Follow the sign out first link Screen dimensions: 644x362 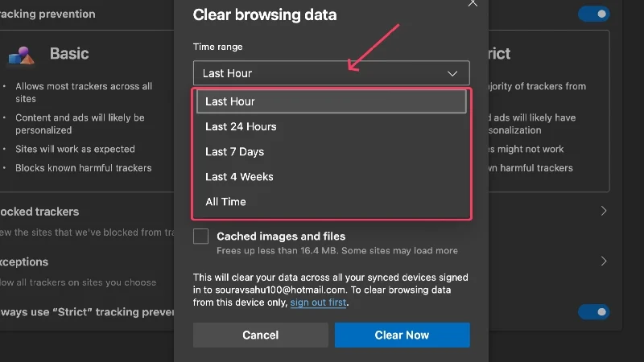(x=319, y=302)
